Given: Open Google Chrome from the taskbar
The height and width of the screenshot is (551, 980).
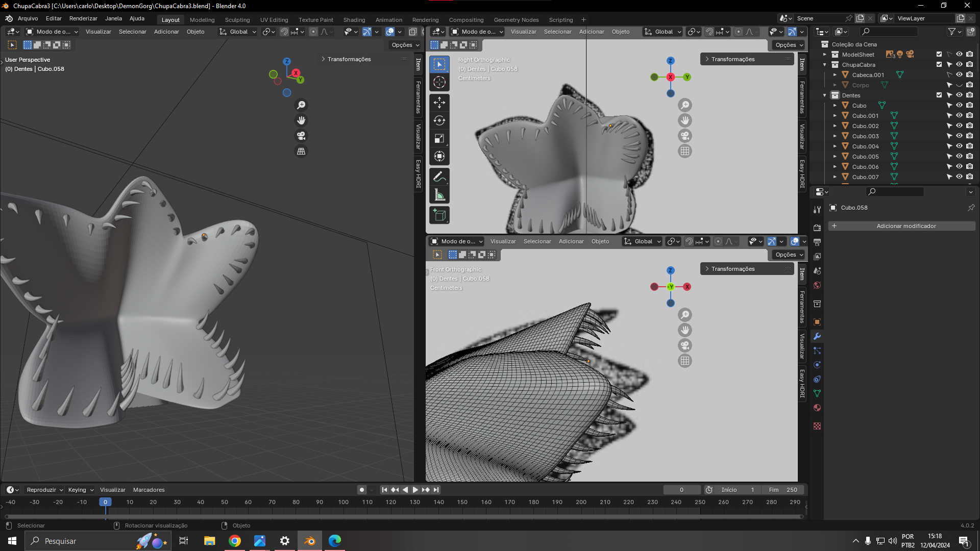Looking at the screenshot, I should (x=235, y=541).
